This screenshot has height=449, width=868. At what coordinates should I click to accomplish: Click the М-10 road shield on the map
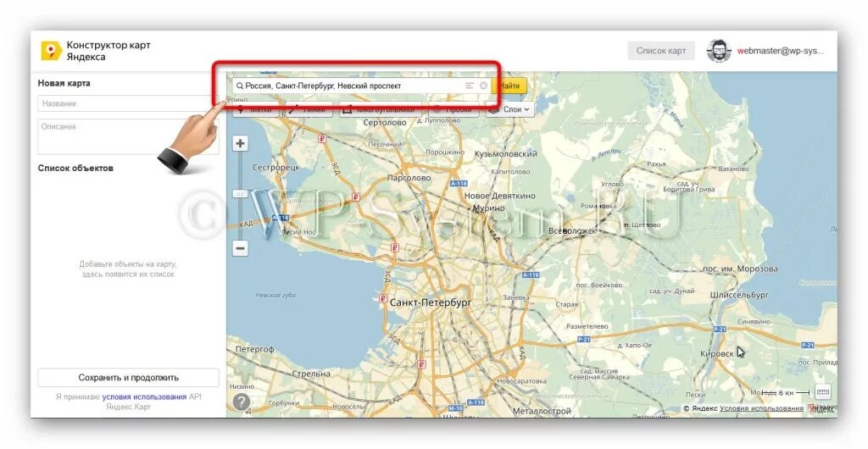(455, 408)
